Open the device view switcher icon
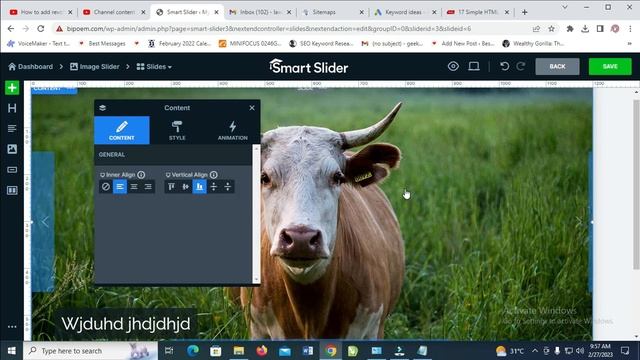 pyautogui.click(x=474, y=66)
